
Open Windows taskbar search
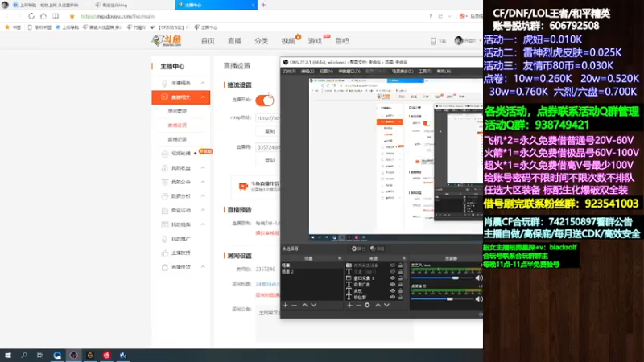pos(24,355)
